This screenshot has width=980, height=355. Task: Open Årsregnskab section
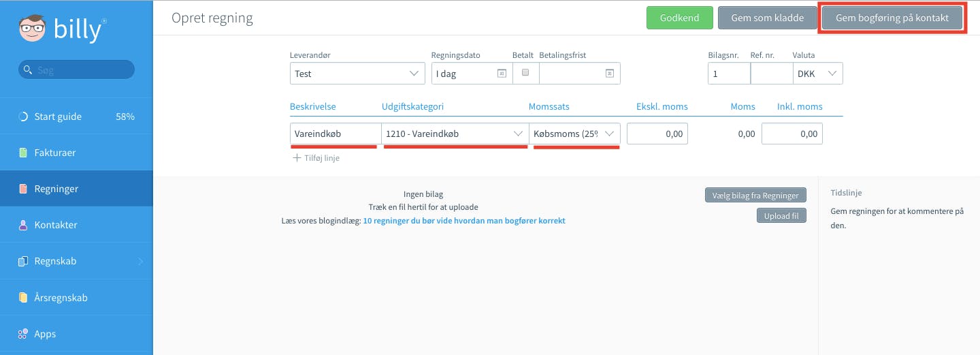[x=76, y=298]
